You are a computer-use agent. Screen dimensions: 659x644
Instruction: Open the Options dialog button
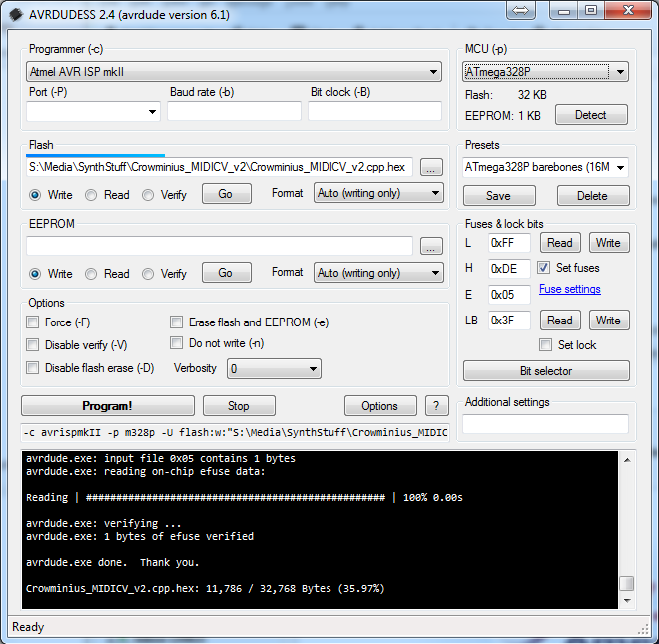coord(380,406)
